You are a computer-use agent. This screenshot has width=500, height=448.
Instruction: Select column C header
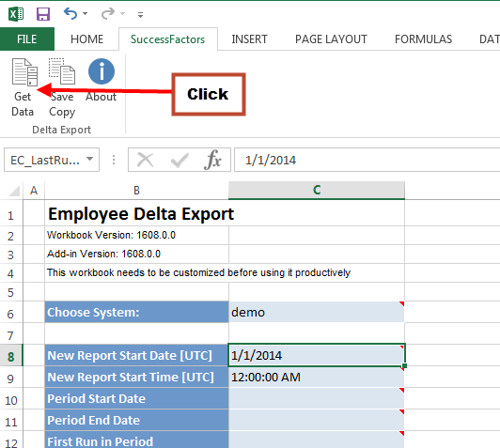[317, 191]
